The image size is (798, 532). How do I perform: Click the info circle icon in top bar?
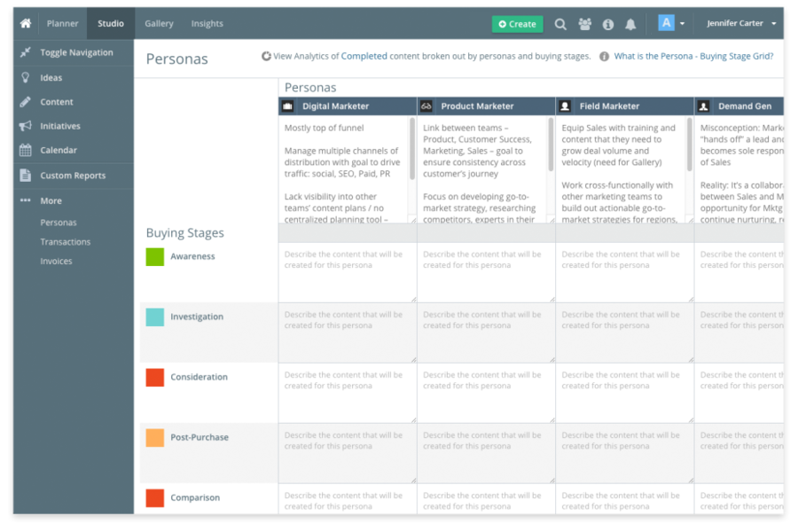(x=608, y=25)
